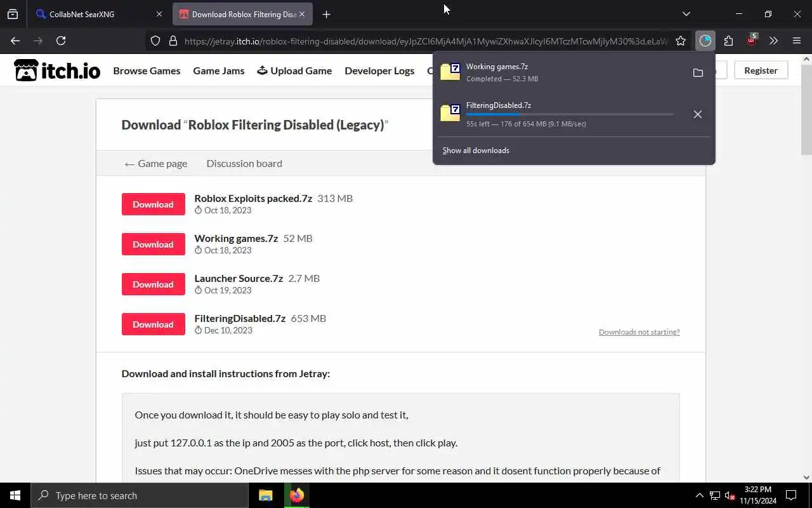Viewport: 812px width, 508px height.
Task: Open tracking protection shield icon
Action: point(155,41)
